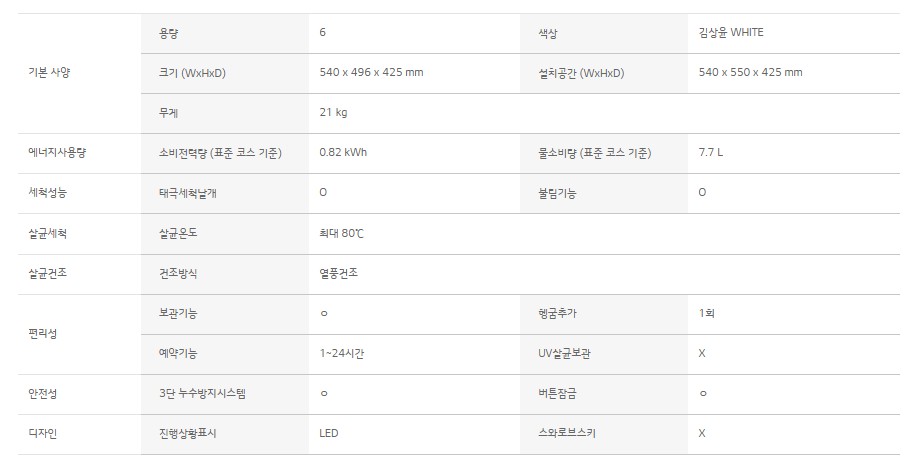Select the 김상윤 WHITE color value
This screenshot has height=468, width=916.
point(731,33)
